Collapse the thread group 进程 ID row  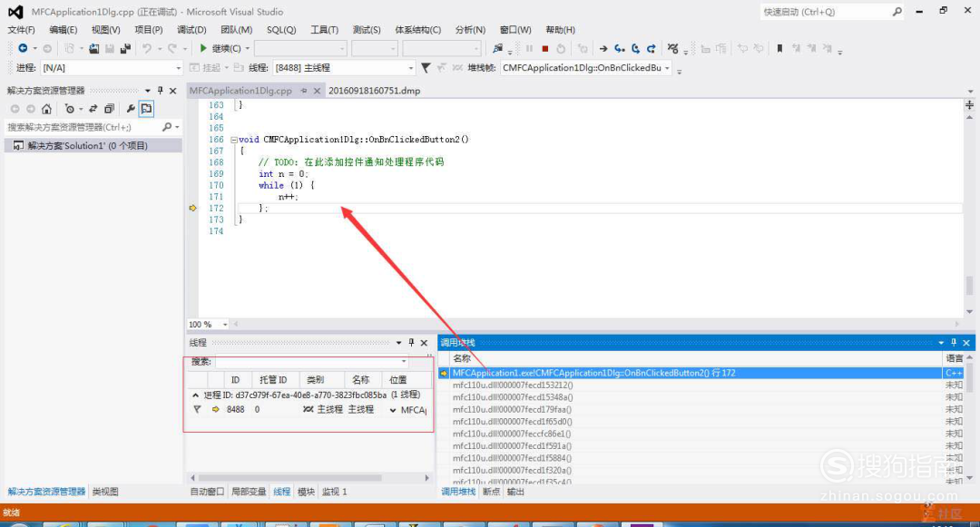pos(196,395)
